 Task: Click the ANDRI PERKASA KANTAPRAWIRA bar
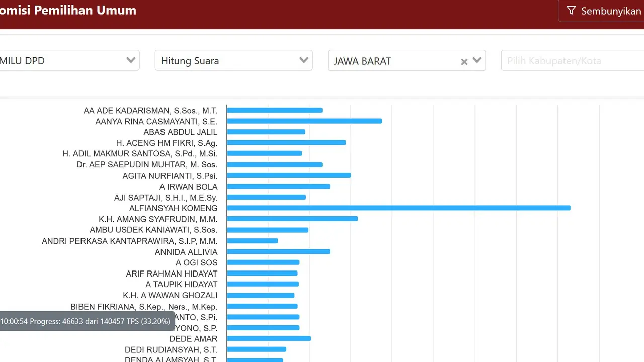(253, 241)
